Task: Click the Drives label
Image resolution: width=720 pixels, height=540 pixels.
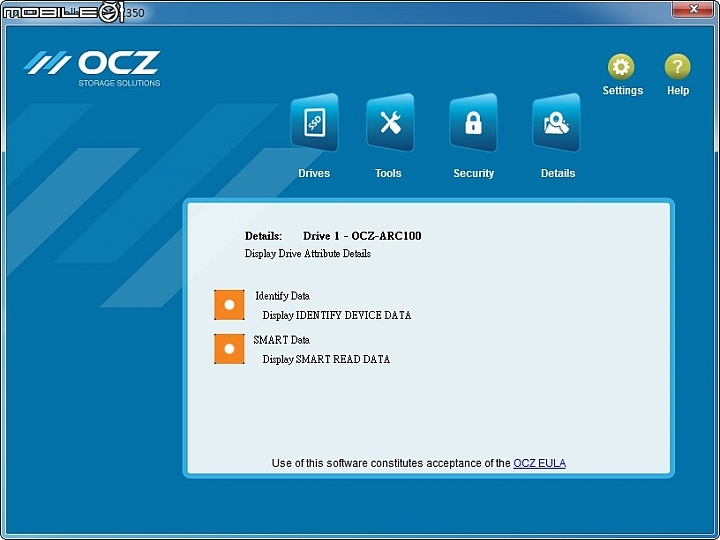Action: tap(314, 173)
